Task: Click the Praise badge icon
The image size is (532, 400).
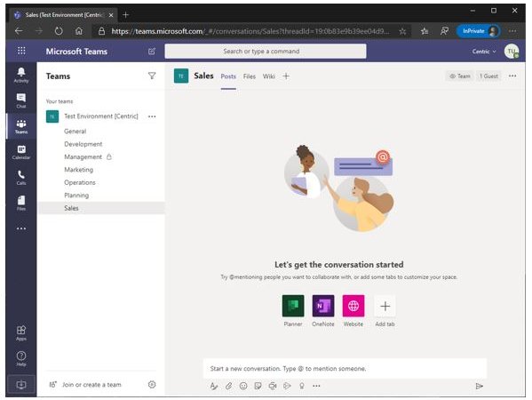Action: pos(302,386)
